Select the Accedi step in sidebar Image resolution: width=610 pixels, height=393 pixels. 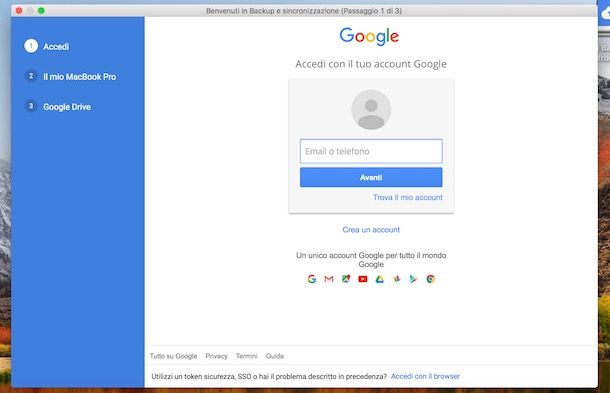[x=56, y=47]
